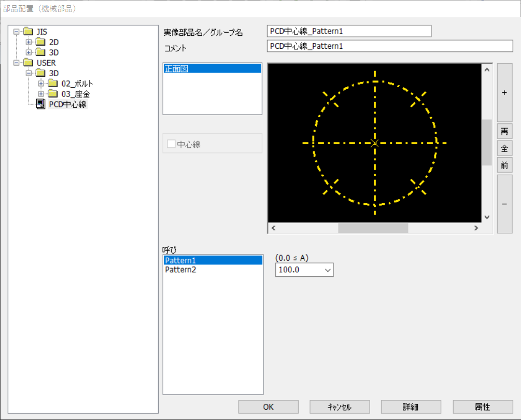Open the A value 100.0 dropdown
This screenshot has width=521, height=420.
pyautogui.click(x=328, y=270)
